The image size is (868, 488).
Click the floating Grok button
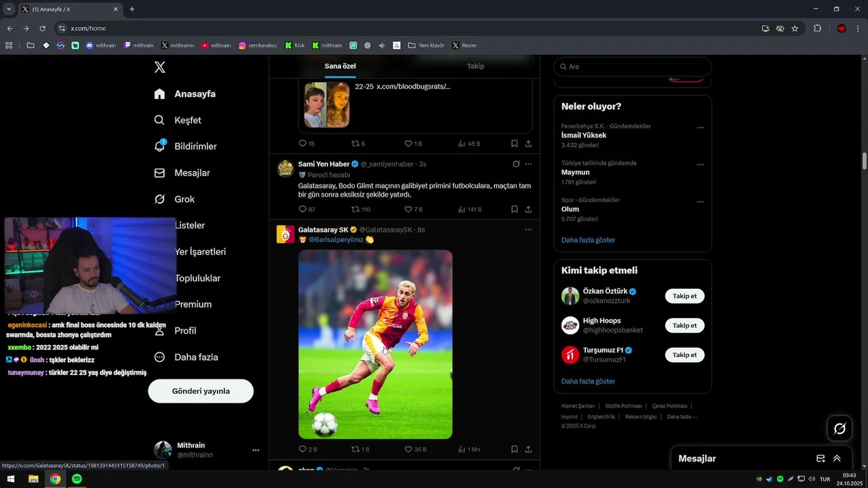[x=840, y=428]
